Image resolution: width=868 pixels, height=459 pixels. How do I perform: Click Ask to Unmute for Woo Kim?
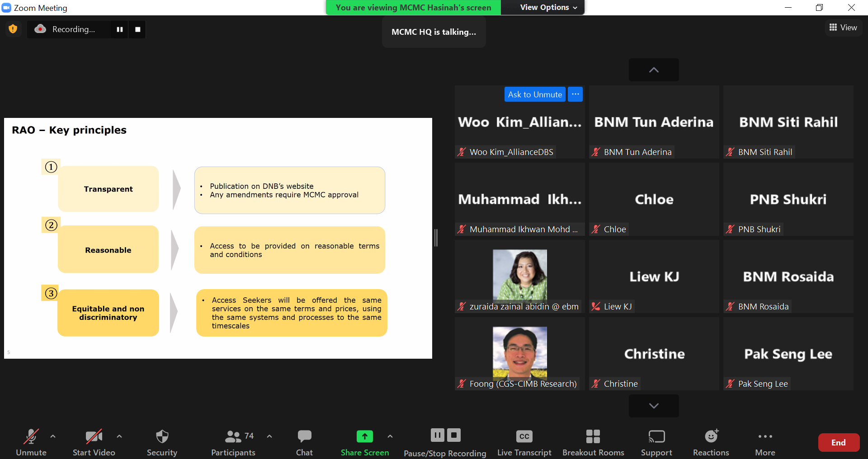pyautogui.click(x=535, y=94)
